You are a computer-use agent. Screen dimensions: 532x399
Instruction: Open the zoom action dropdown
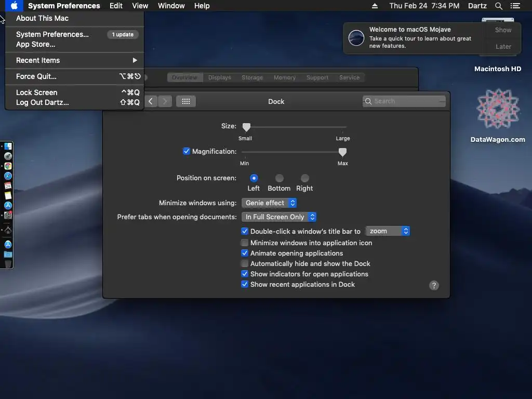tap(388, 231)
